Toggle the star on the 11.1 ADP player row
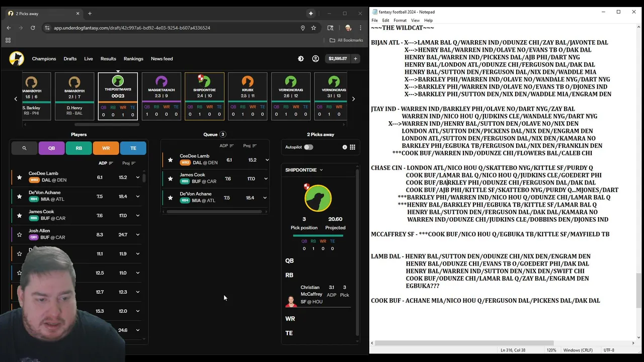 [x=19, y=254]
